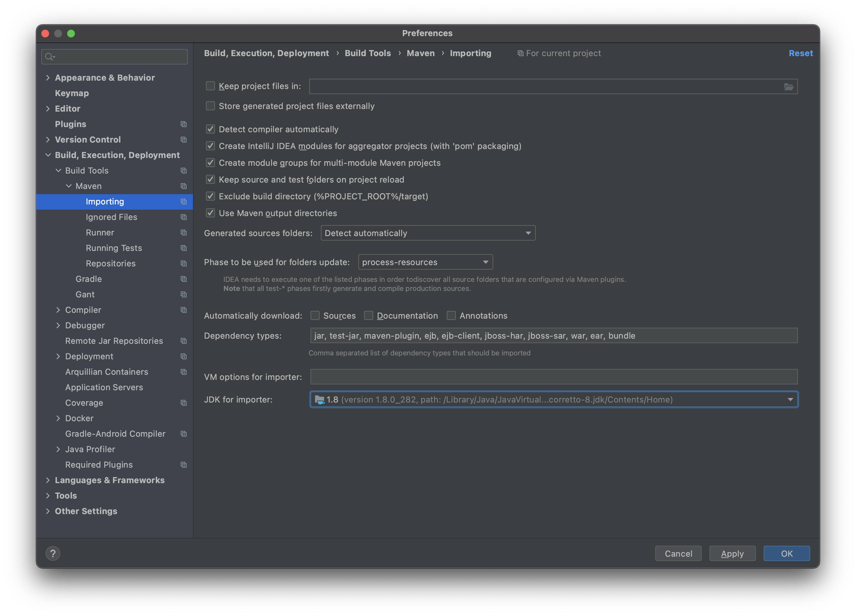
Task: Click project-level icon next to Plugins
Action: pos(183,124)
